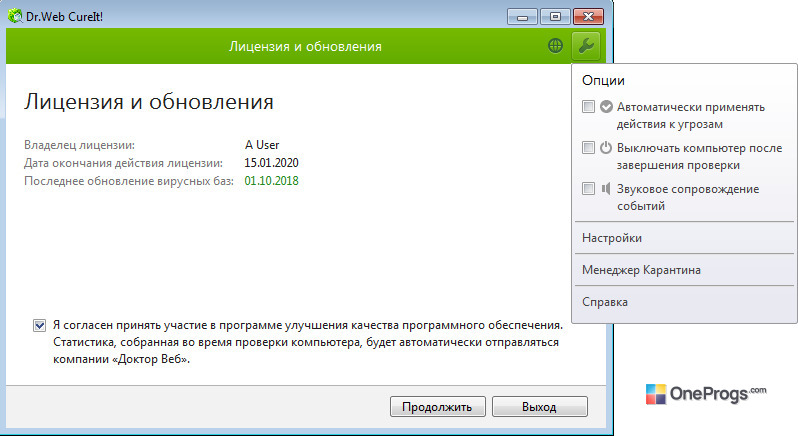Click the virus database date 01.10.2018

click(x=271, y=181)
